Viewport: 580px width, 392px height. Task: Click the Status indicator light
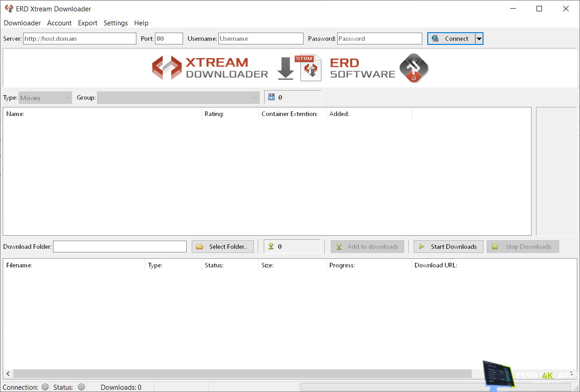[81, 387]
